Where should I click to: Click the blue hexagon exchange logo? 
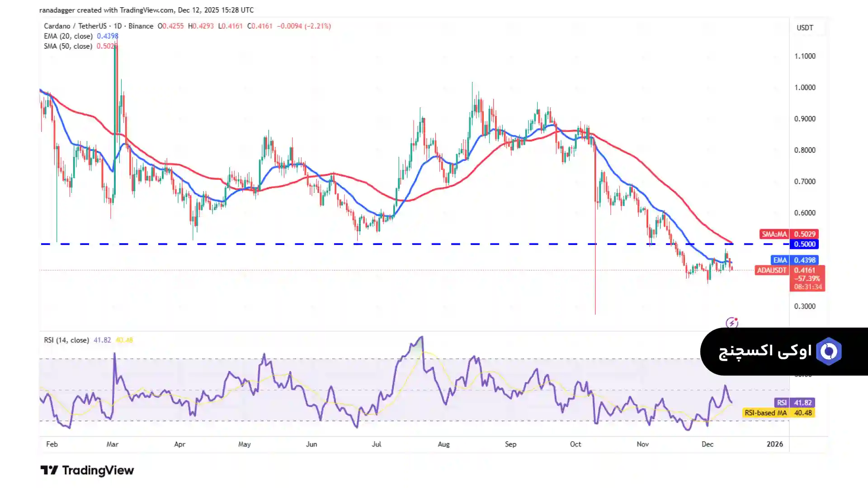(x=829, y=351)
